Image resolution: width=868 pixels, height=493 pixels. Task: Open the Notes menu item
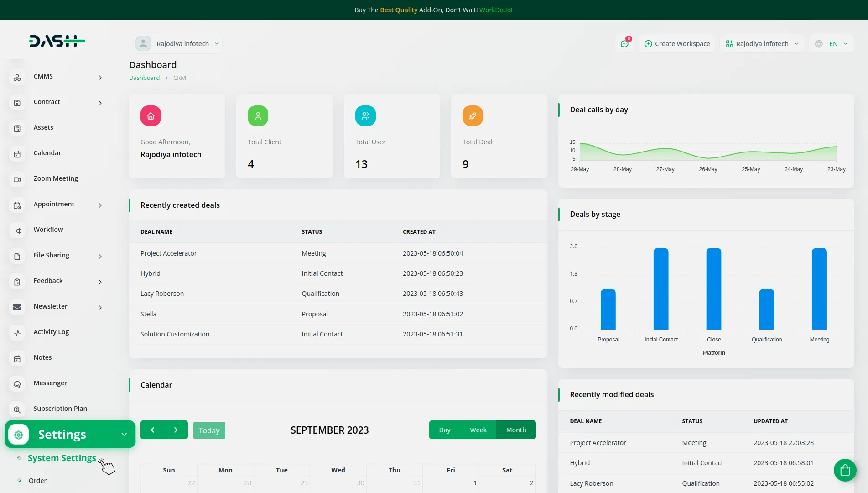[x=42, y=357]
